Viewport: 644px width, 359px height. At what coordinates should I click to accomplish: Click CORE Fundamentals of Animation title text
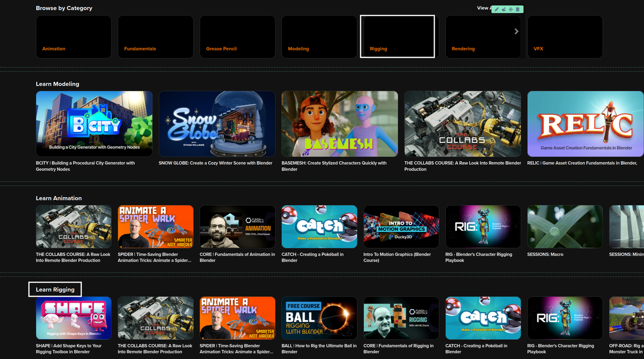point(237,257)
